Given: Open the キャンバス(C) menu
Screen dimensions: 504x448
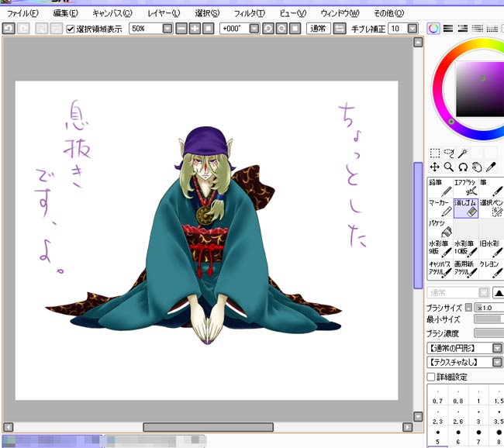Looking at the screenshot, I should [112, 13].
